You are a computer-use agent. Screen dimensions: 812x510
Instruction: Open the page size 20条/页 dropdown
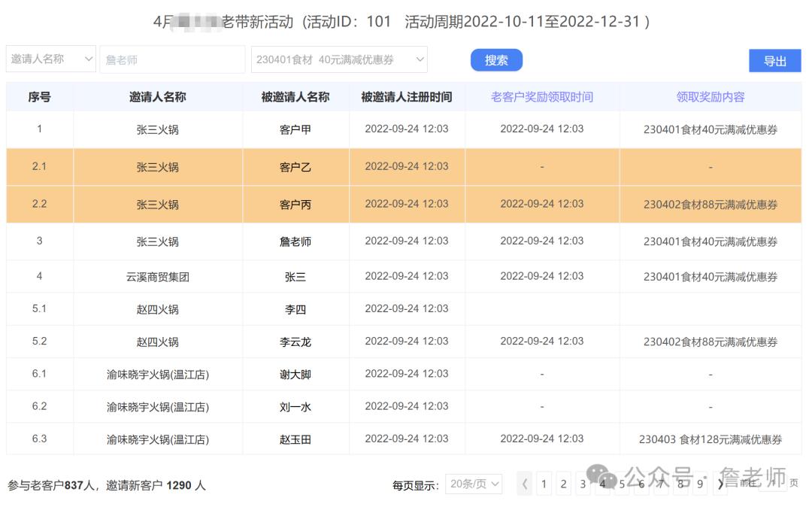coord(474,484)
